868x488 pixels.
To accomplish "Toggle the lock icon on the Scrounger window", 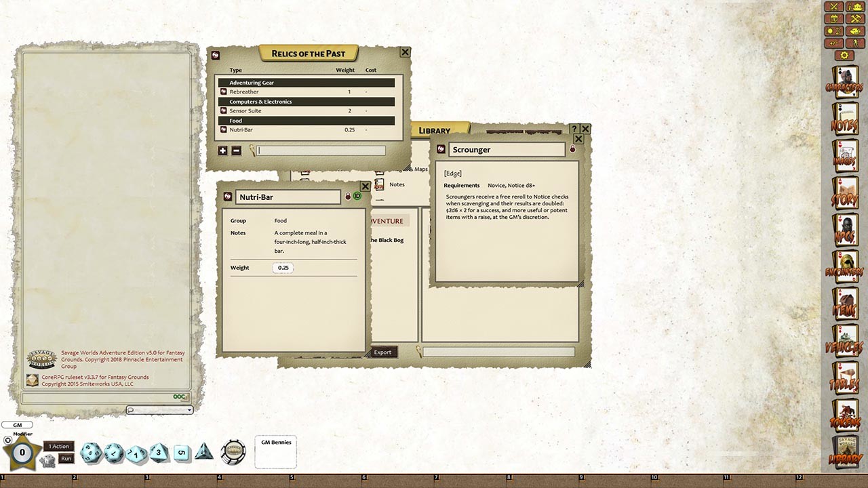I will click(x=572, y=148).
